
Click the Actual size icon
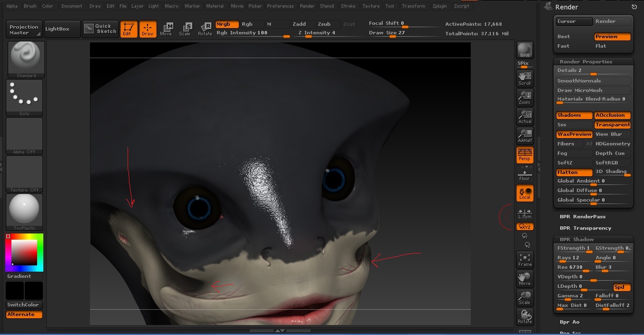(525, 117)
